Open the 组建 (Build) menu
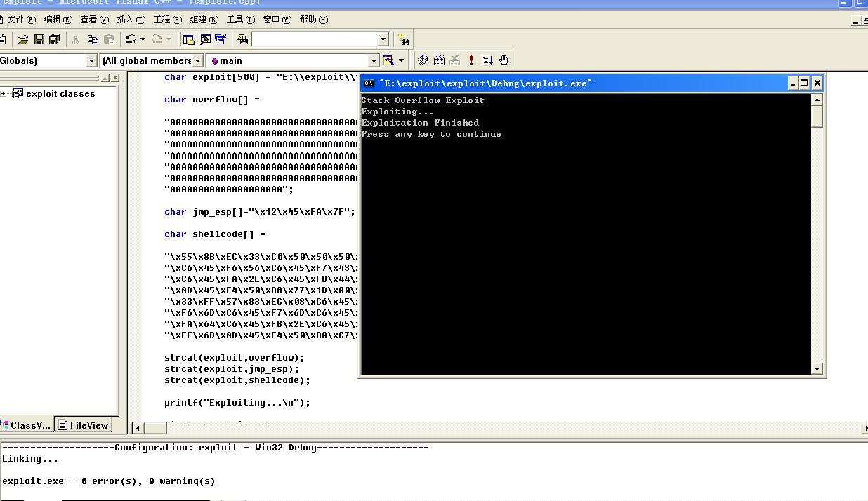 (204, 20)
